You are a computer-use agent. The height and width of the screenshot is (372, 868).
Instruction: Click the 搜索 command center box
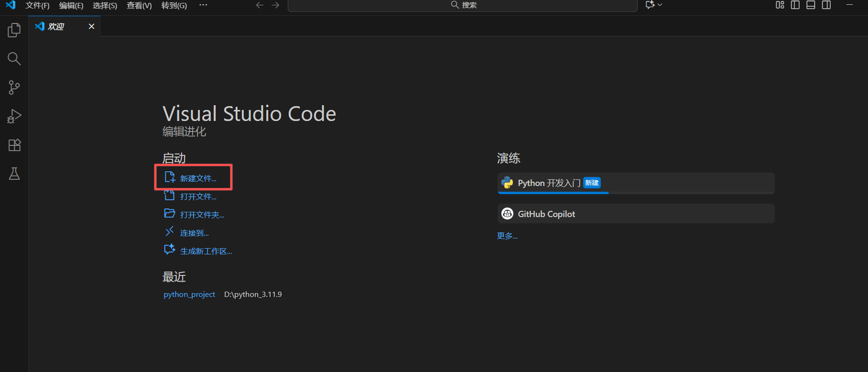click(x=463, y=5)
